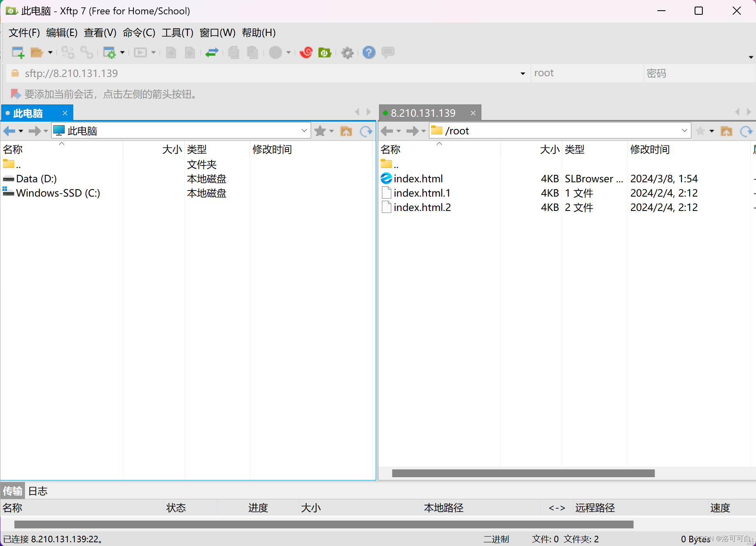Click the terminal play-screen icon
This screenshot has height=546, width=756.
(x=140, y=52)
